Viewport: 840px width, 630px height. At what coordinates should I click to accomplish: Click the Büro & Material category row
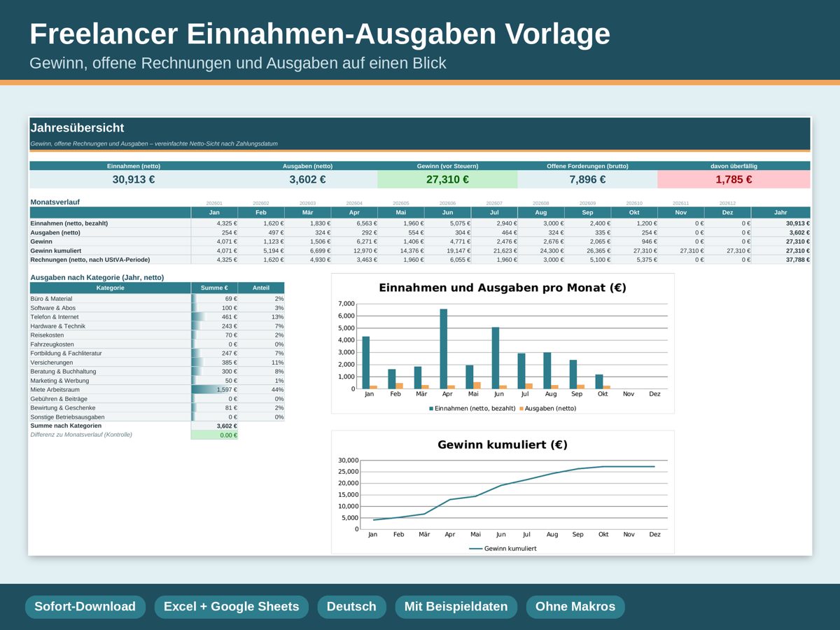point(157,299)
